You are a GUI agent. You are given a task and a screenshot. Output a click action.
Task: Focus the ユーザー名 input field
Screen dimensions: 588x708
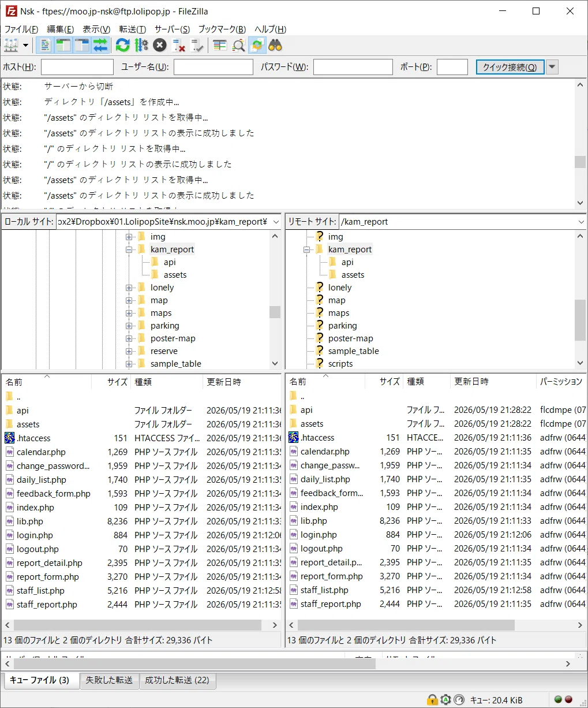point(214,67)
